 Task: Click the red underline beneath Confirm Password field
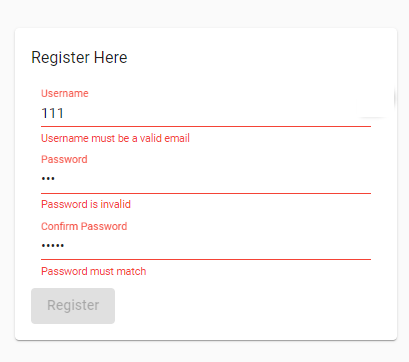click(x=206, y=259)
